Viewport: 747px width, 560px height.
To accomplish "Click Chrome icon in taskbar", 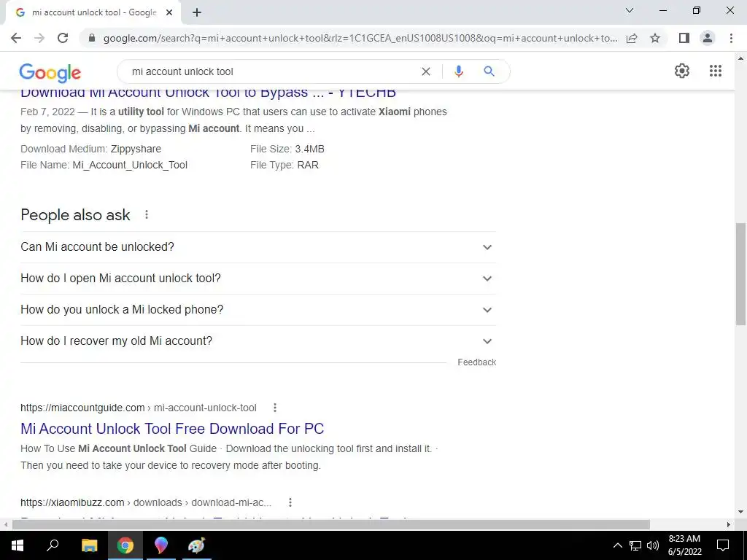I will pos(125,545).
